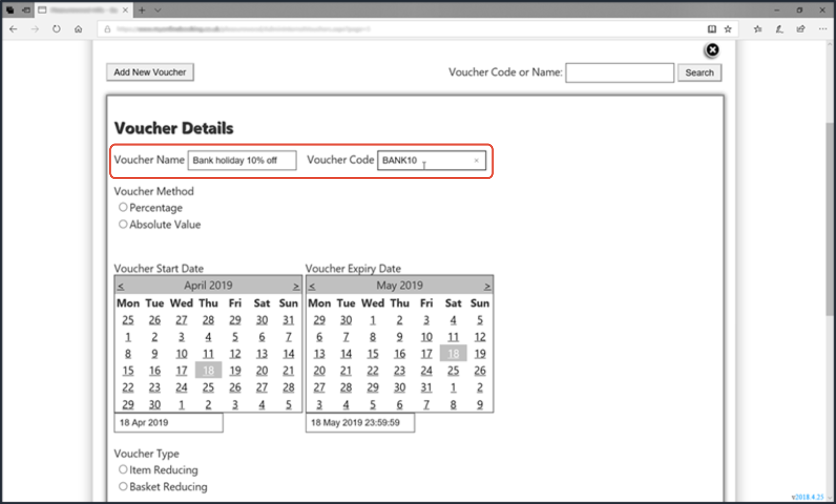Edit the Voucher Name field
The image size is (836, 504).
click(242, 161)
